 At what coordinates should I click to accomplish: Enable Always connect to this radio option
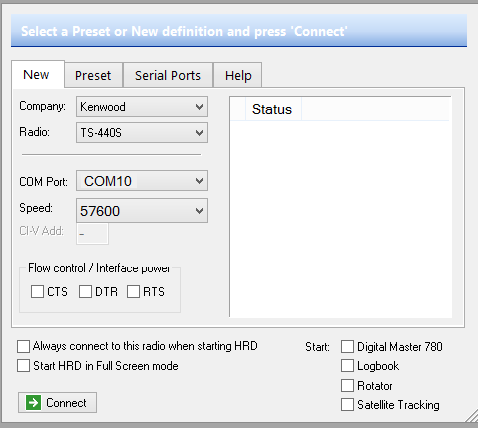23,346
